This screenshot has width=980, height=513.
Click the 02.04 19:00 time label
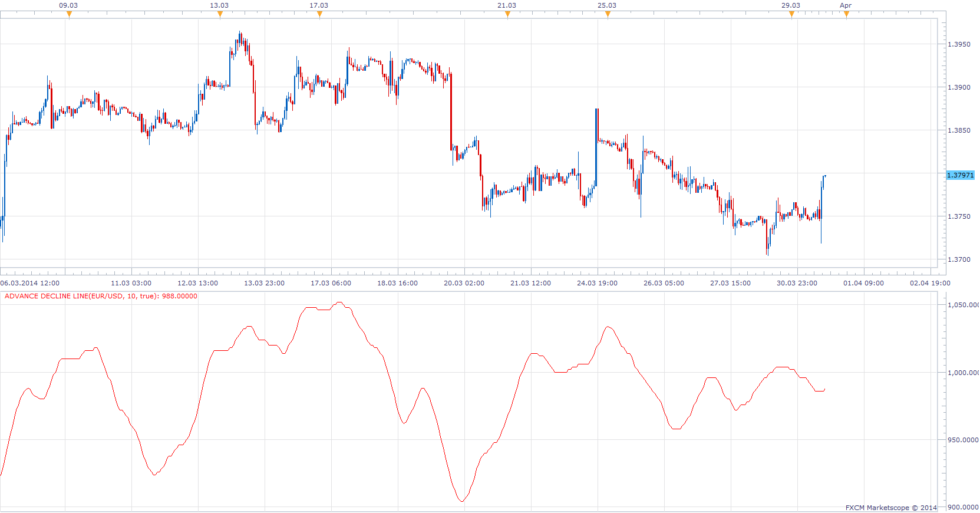click(x=930, y=283)
